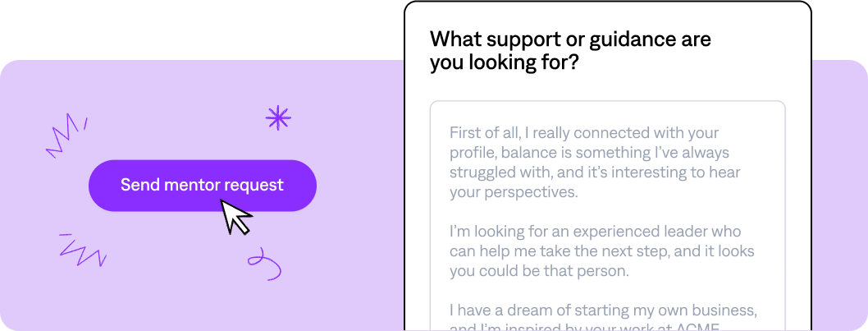Image resolution: width=868 pixels, height=331 pixels.
Task: Click the zigzag squiggle above the button
Action: click(x=62, y=136)
